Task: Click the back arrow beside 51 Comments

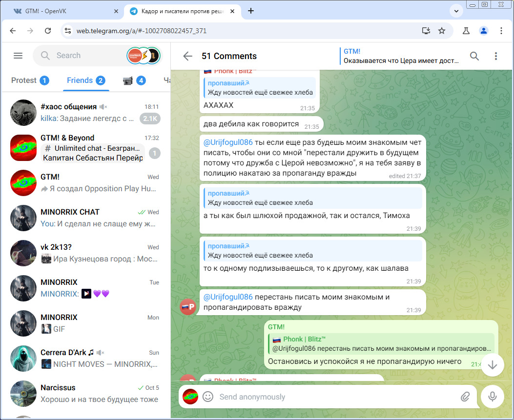Action: pyautogui.click(x=187, y=56)
